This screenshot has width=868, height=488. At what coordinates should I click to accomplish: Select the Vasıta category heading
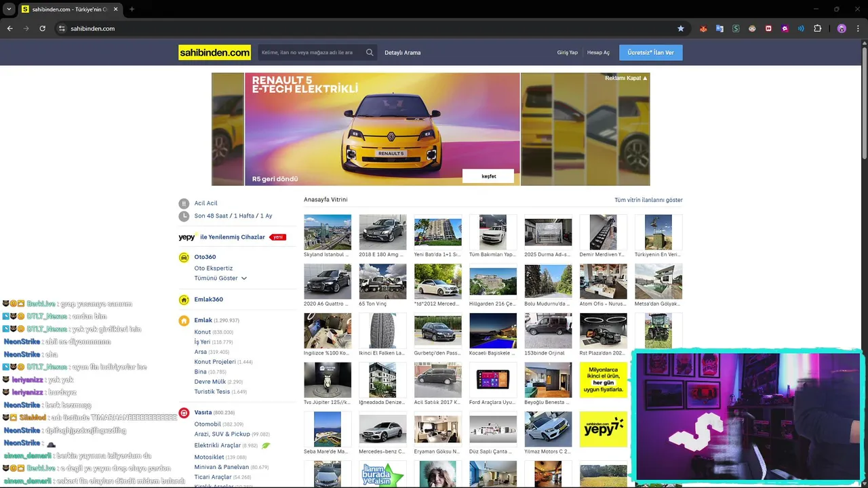(x=203, y=412)
